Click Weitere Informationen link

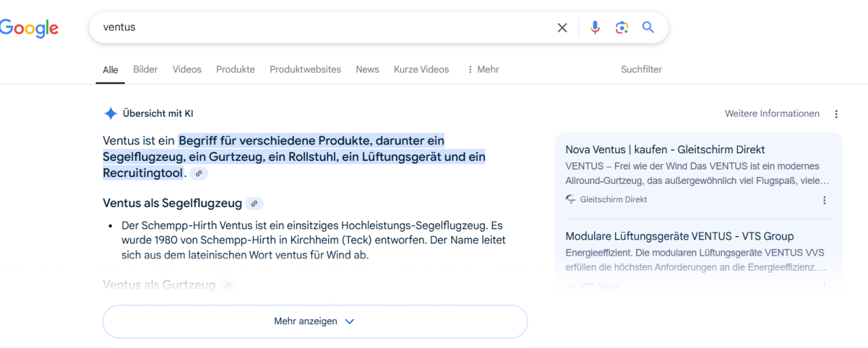coord(772,114)
